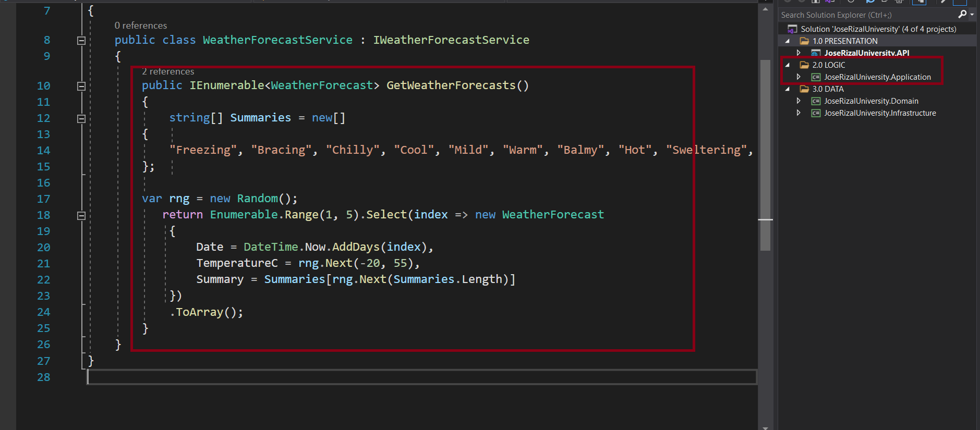Collapse the 2.0 LOGIC folder arrow
The width and height of the screenshot is (980, 430).
pos(788,65)
